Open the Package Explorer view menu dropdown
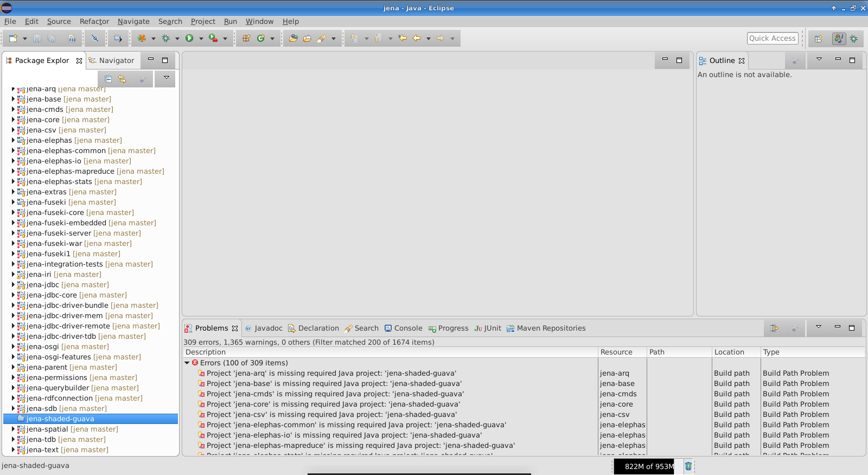The image size is (868, 475). pyautogui.click(x=166, y=78)
